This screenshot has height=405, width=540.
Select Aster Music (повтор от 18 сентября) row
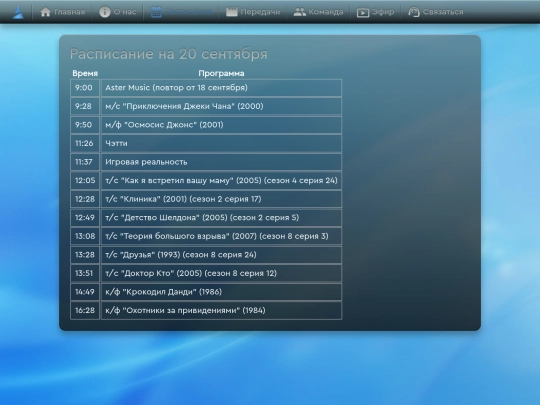tap(221, 88)
